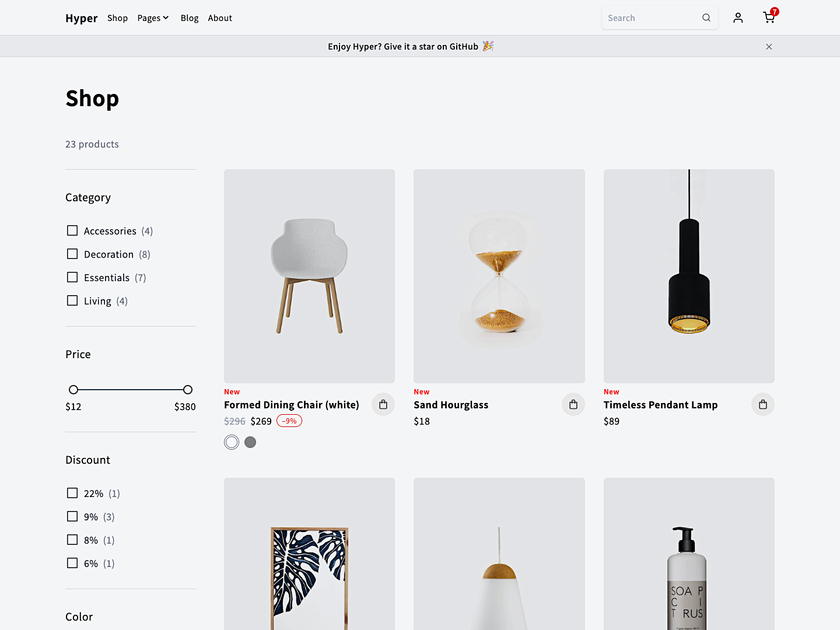Dismiss the GitHub star banner

(769, 47)
